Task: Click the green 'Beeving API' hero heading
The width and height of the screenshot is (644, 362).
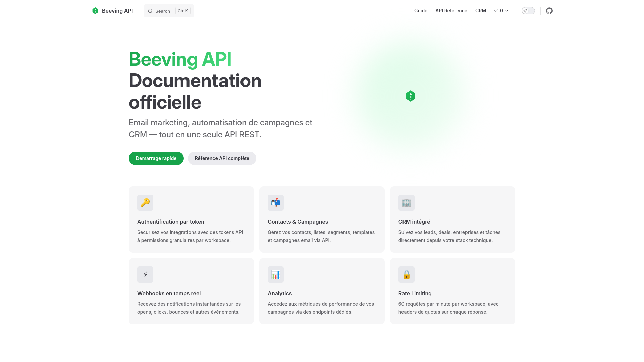Action: [x=180, y=59]
